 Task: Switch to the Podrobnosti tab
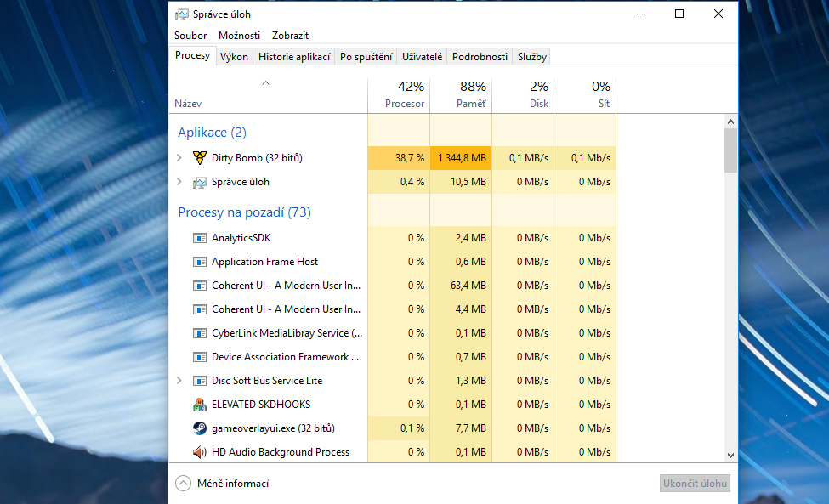coord(480,57)
